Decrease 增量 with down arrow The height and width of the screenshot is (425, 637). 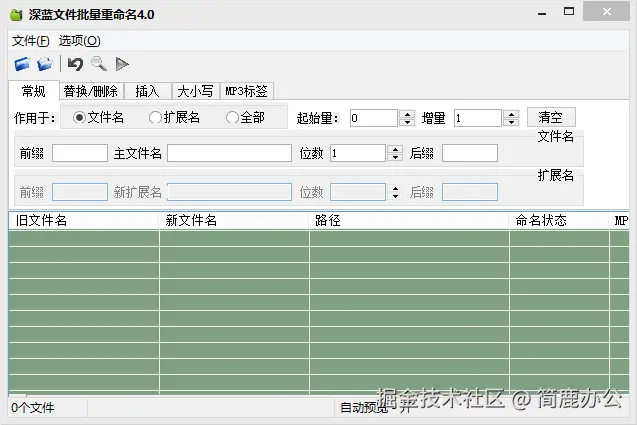pyautogui.click(x=511, y=122)
